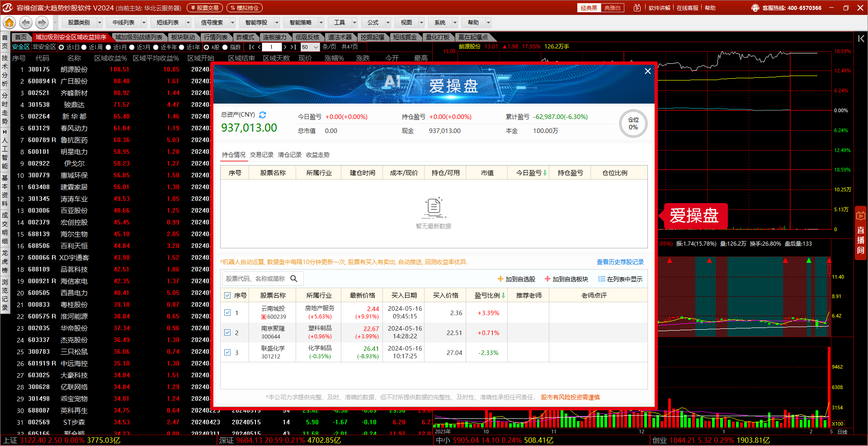Viewport: 868px width, 446px height.
Task: Expand the 中线列表 dropdown arrow
Action: (x=144, y=23)
